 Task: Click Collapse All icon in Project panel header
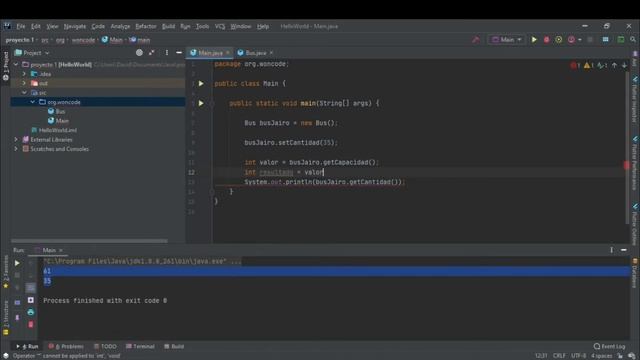pyautogui.click(x=152, y=53)
